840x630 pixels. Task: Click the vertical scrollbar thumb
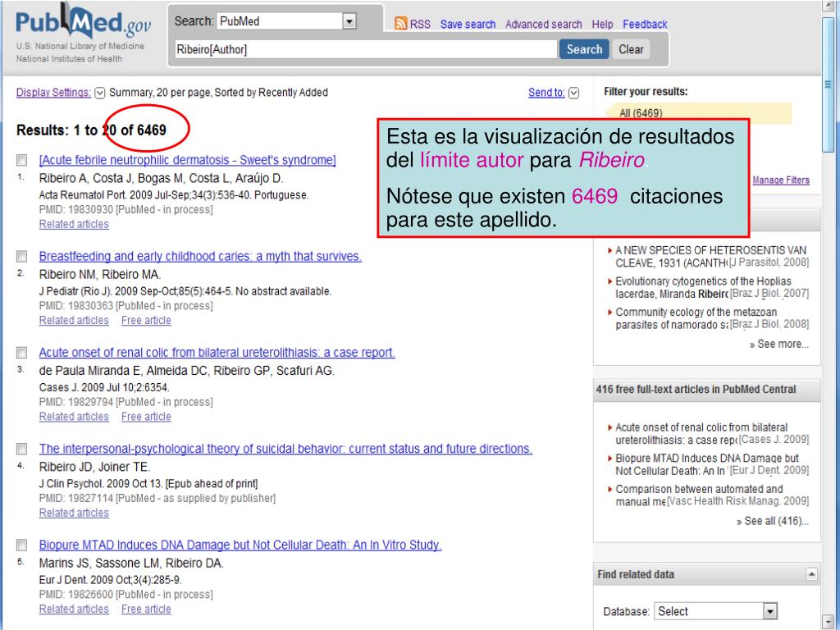coord(828,85)
